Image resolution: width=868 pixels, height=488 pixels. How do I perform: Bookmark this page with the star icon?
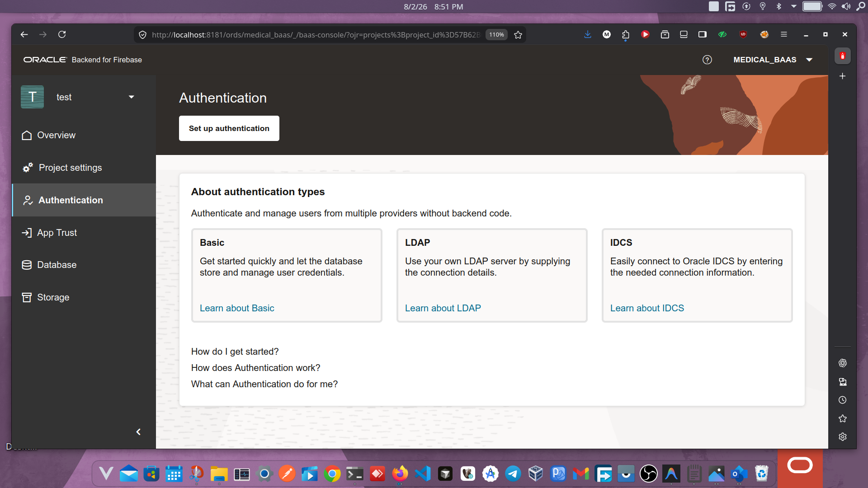click(518, 35)
